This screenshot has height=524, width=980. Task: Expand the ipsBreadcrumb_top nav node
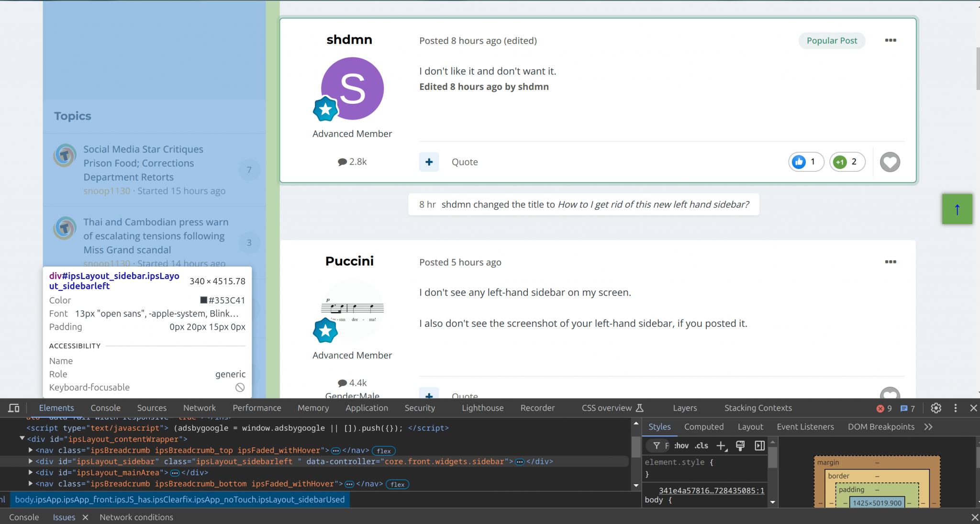[x=31, y=450]
